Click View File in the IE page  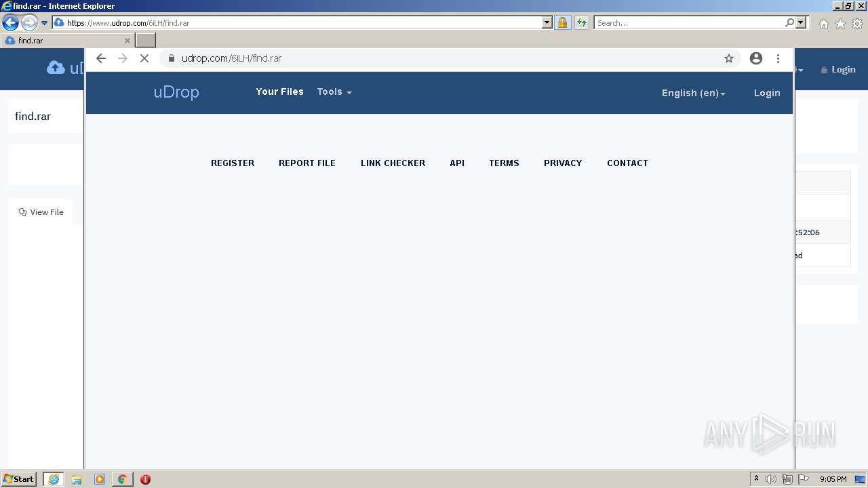click(41, 212)
